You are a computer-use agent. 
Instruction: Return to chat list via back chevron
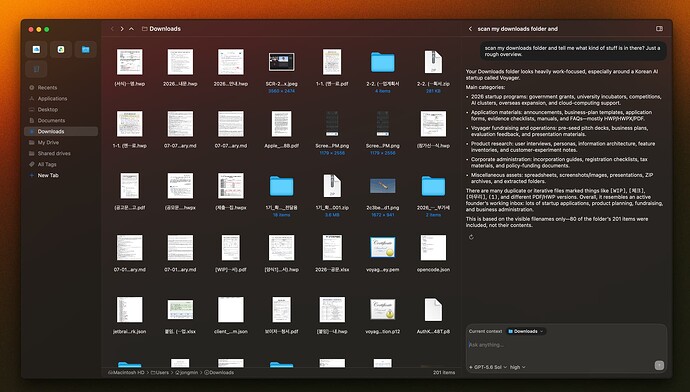(470, 29)
